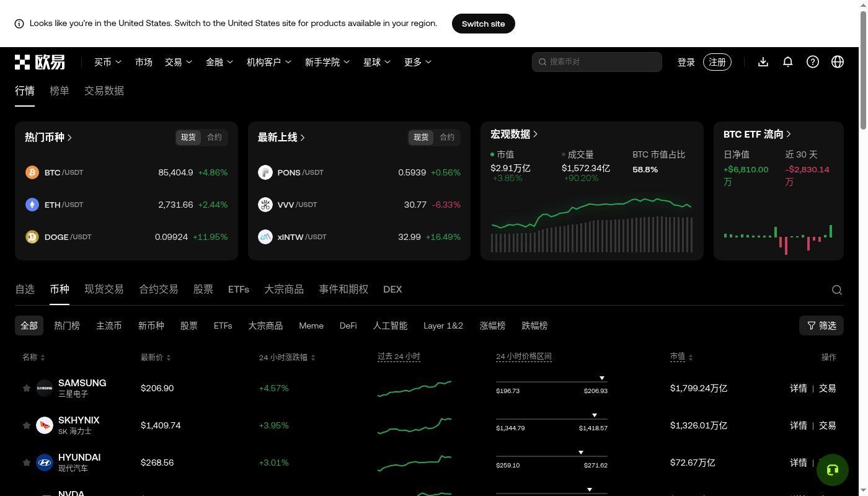Image resolution: width=868 pixels, height=496 pixels.
Task: Click HYUNDAI 24h price range slider
Action: (552, 456)
